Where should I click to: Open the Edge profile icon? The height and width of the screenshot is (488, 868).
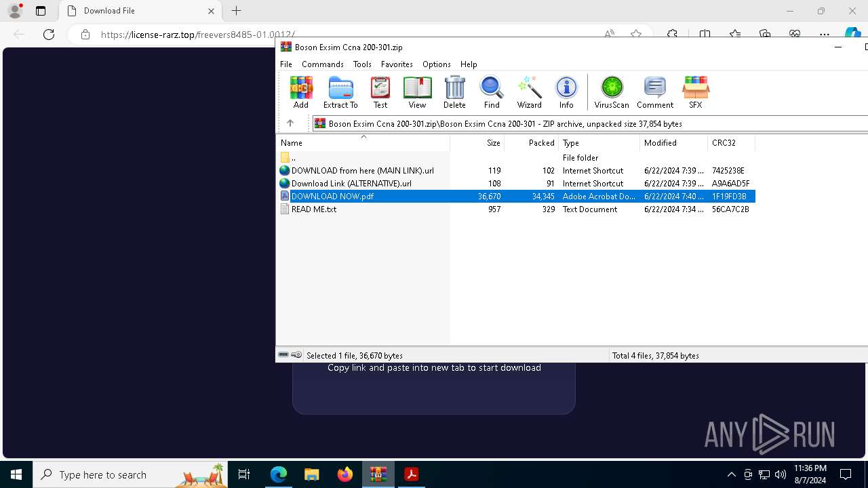point(15,11)
